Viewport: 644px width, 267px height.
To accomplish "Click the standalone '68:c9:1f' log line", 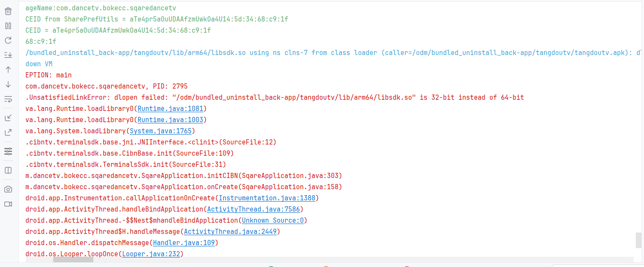I will pos(41,41).
